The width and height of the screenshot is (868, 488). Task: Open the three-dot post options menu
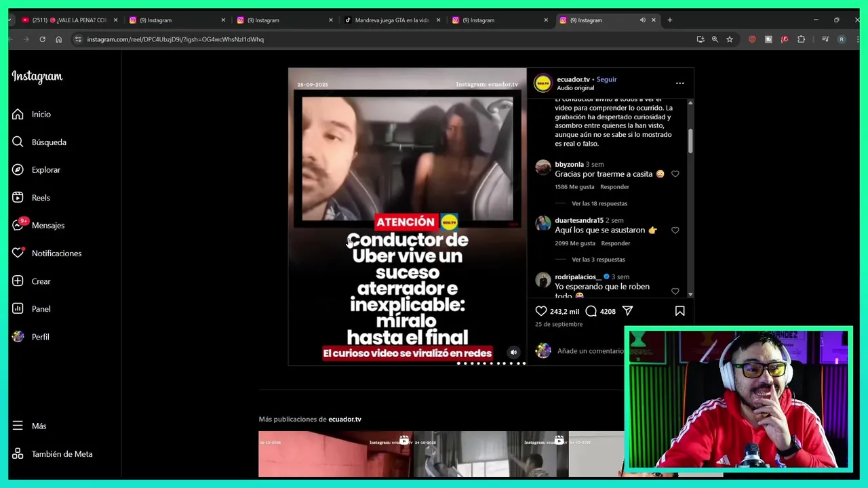[x=679, y=83]
